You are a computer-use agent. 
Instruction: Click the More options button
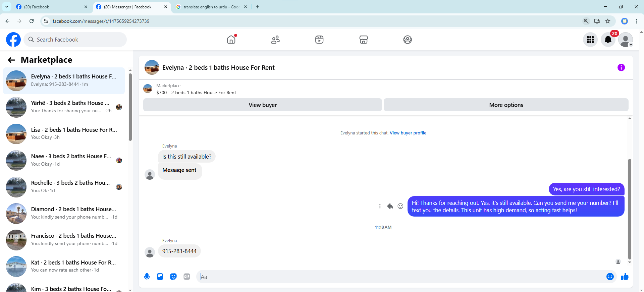506,105
